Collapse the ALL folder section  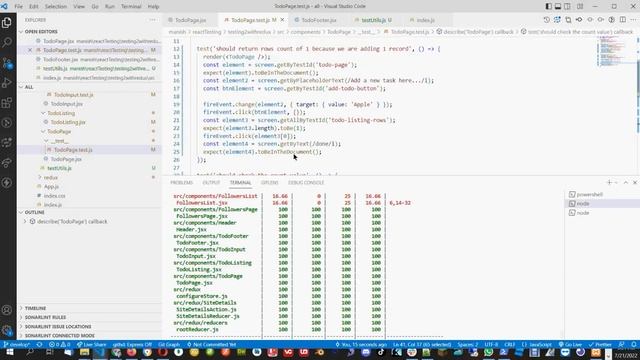pyautogui.click(x=29, y=87)
